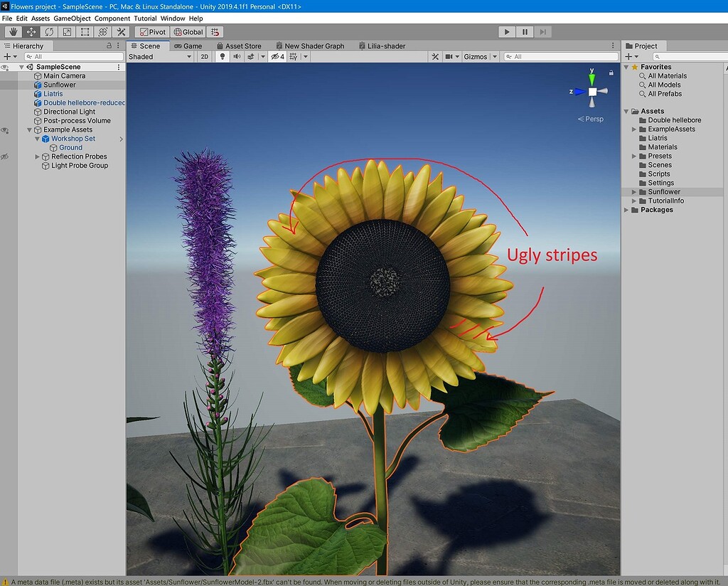Screen dimensions: 728x586
Task: Select the Rotate tool
Action: pos(49,31)
